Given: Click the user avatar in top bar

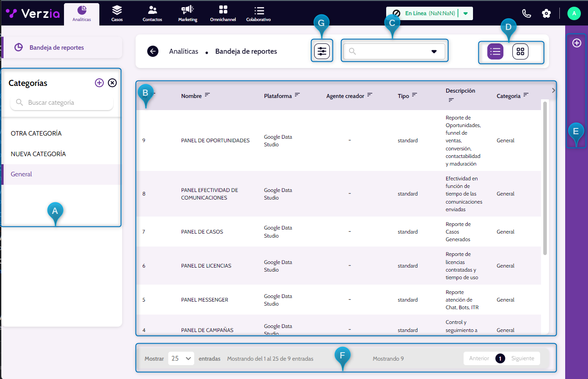Looking at the screenshot, I should coord(574,13).
